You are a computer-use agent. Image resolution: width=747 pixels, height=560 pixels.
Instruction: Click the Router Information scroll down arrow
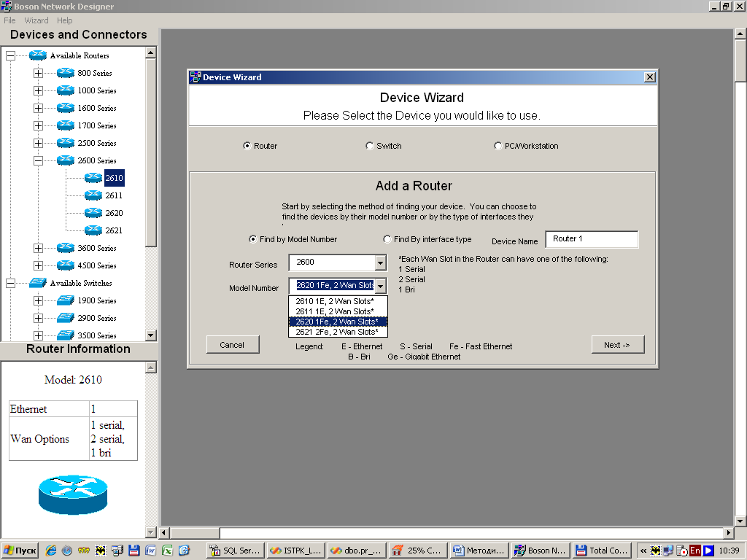(x=150, y=532)
